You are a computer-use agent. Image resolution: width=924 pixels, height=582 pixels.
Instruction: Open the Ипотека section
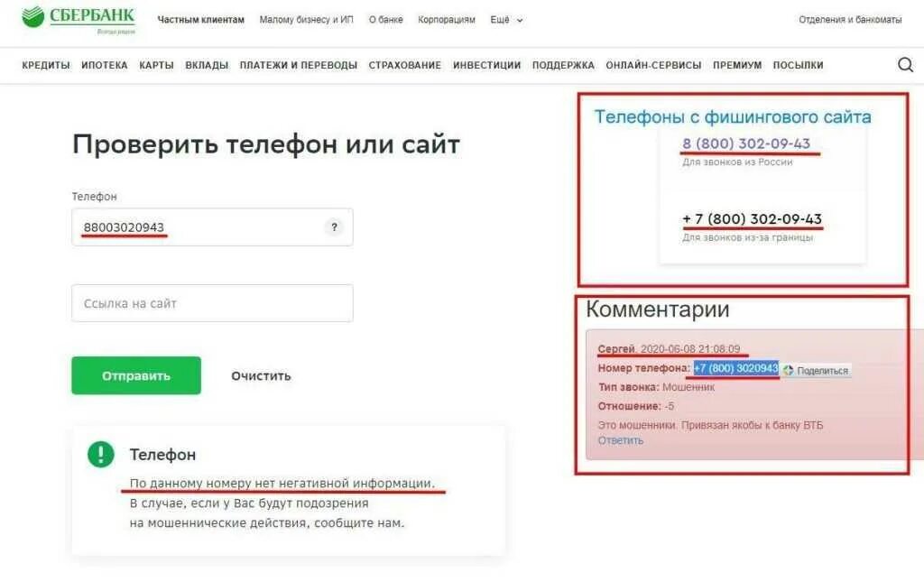pyautogui.click(x=105, y=65)
